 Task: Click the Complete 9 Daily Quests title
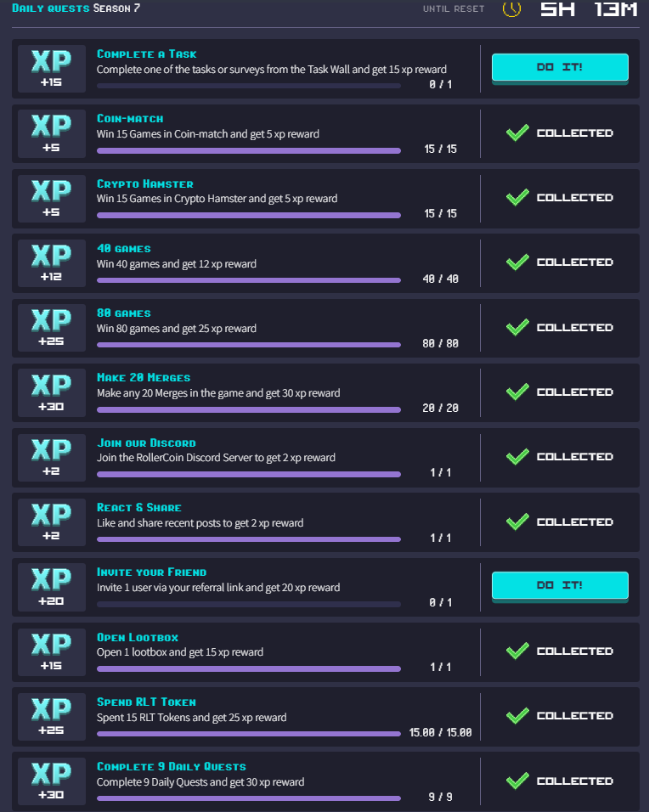coord(171,766)
